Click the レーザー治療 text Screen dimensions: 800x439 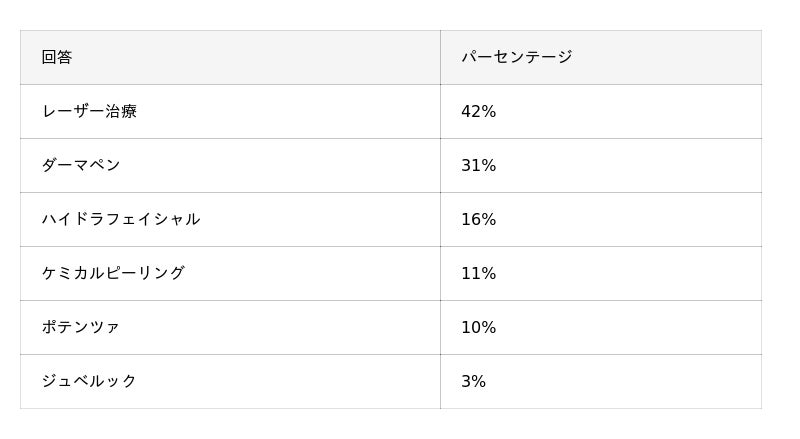pos(89,111)
